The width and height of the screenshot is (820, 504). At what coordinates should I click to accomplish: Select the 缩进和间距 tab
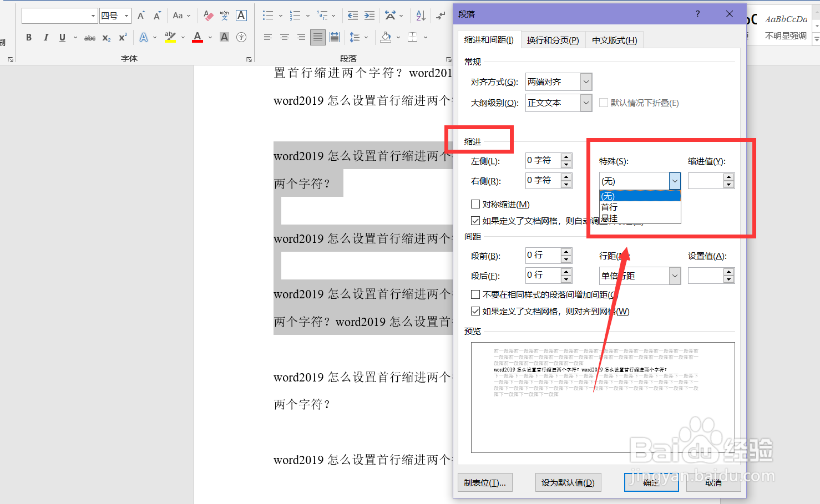coord(489,40)
